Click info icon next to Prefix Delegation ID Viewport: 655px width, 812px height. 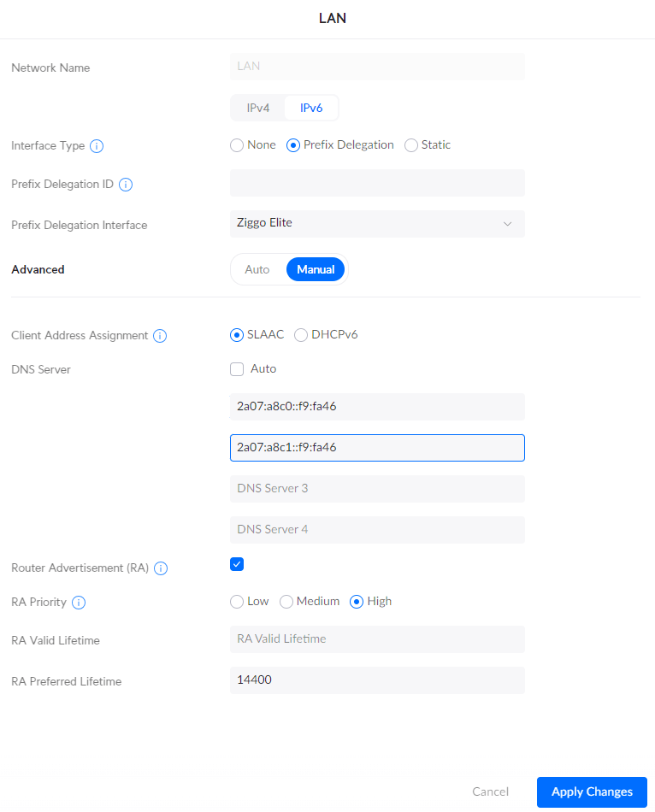(x=126, y=185)
